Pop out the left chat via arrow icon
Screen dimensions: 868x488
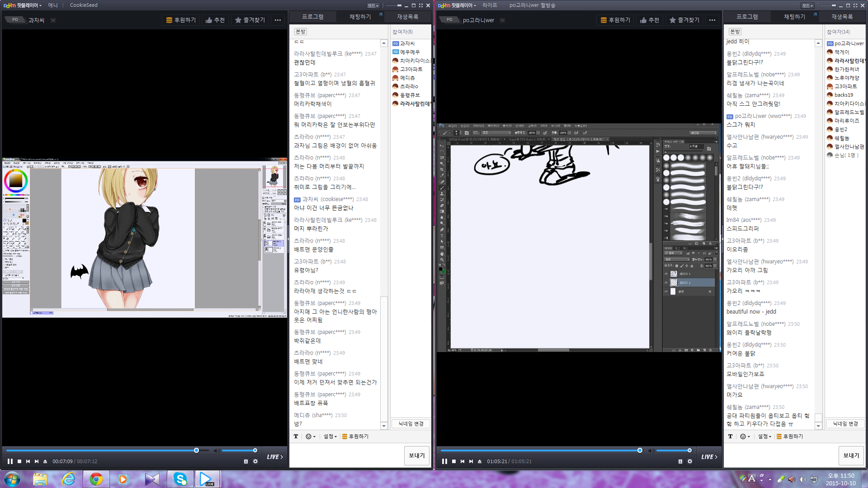click(x=381, y=14)
